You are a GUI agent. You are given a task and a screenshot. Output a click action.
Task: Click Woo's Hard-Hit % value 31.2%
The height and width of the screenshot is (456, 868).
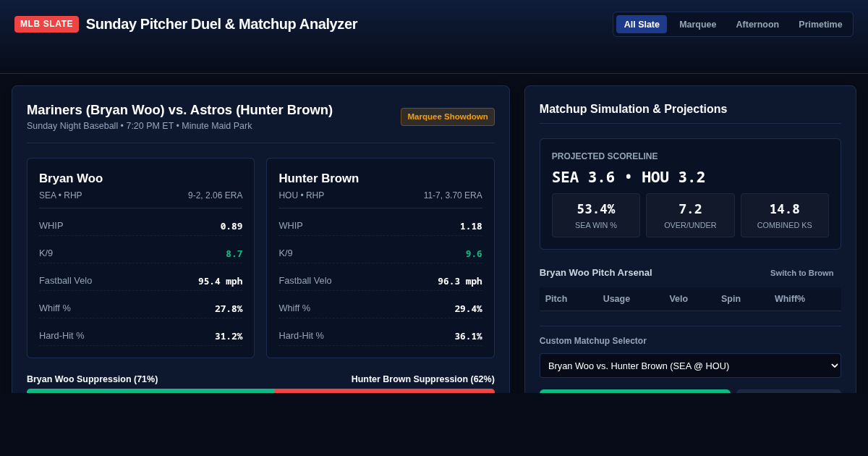tap(229, 336)
